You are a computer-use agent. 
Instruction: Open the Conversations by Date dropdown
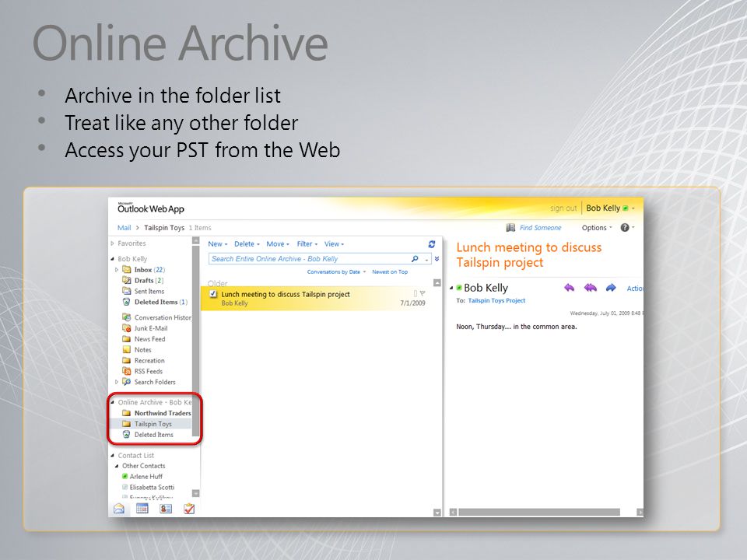tap(336, 272)
